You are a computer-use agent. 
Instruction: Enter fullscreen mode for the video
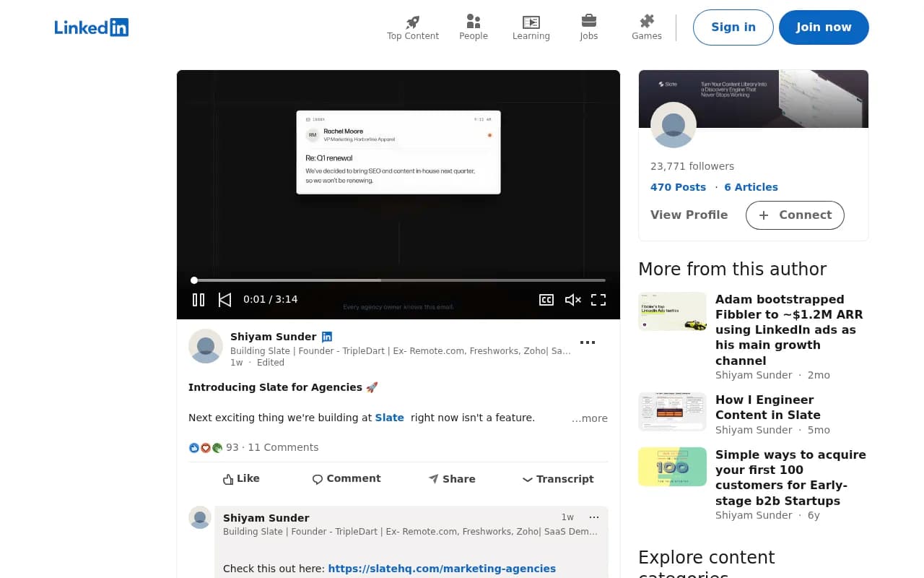[x=598, y=299]
